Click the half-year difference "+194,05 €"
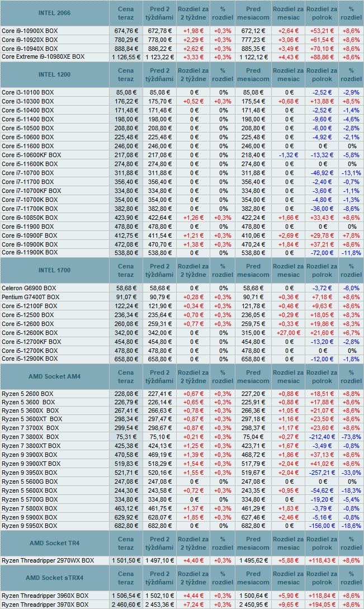The width and height of the screenshot is (364, 609). pos(322,605)
